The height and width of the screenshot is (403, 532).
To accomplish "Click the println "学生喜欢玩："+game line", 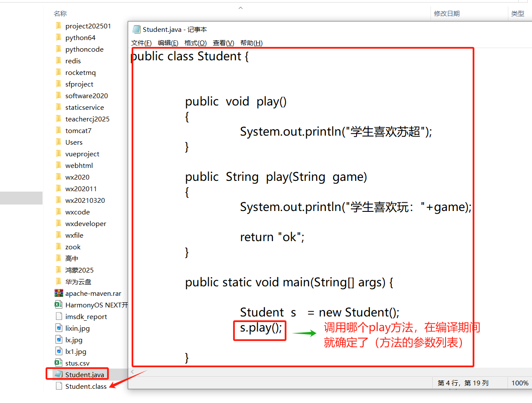I will tap(356, 207).
